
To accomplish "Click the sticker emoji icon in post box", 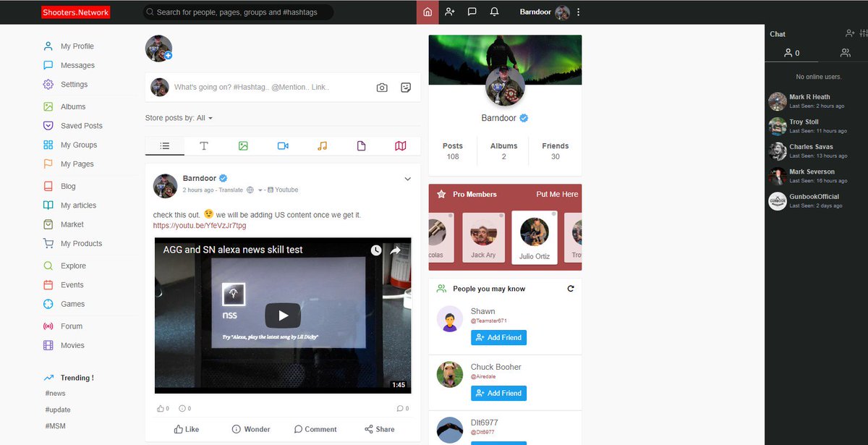I will tap(406, 88).
